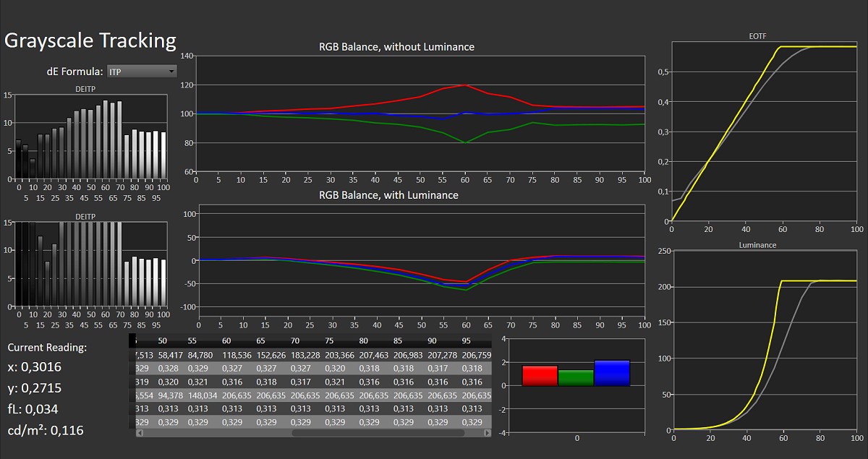Viewport: 868px width, 459px height.
Task: Click the column header 85 in table
Action: tap(396, 340)
